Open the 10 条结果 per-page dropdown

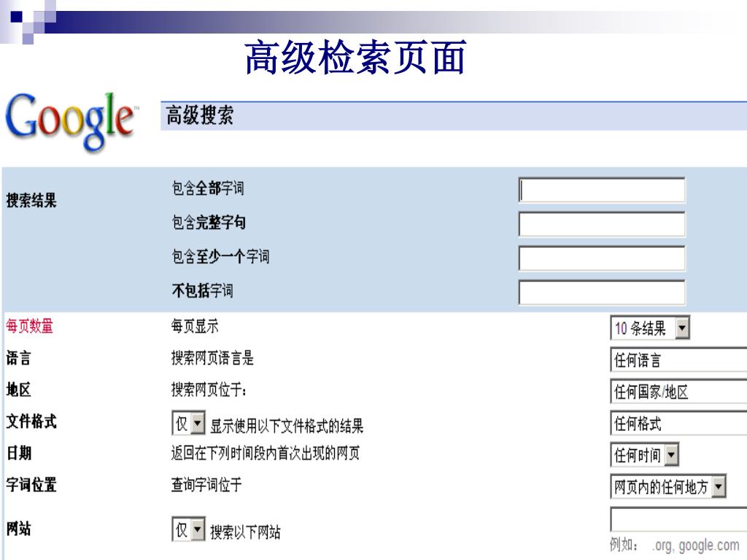coord(650,328)
